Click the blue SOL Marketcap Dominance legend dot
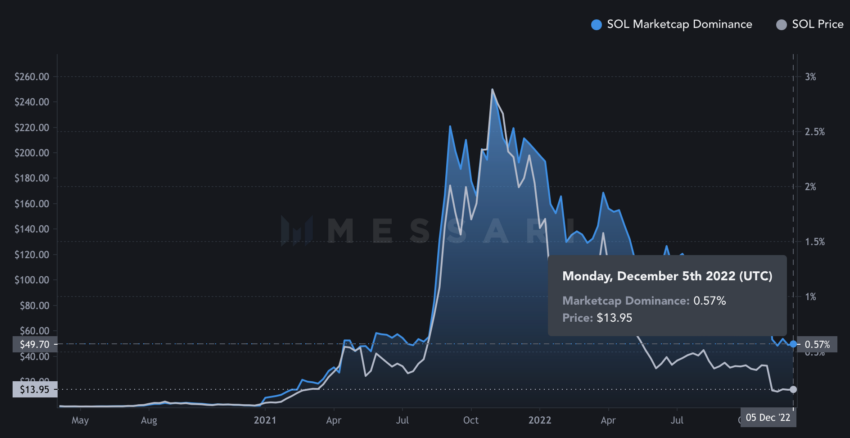Viewport: 850px width, 438px height. tap(596, 24)
